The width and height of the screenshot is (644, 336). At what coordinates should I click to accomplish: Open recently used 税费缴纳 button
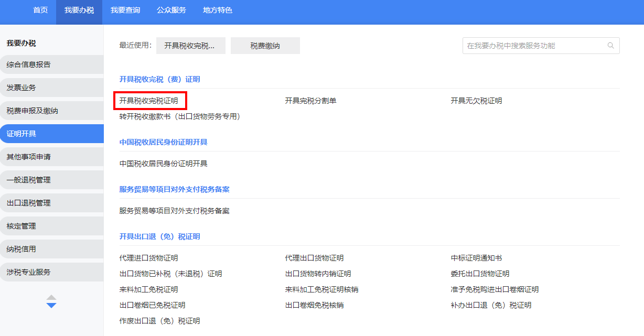click(265, 46)
